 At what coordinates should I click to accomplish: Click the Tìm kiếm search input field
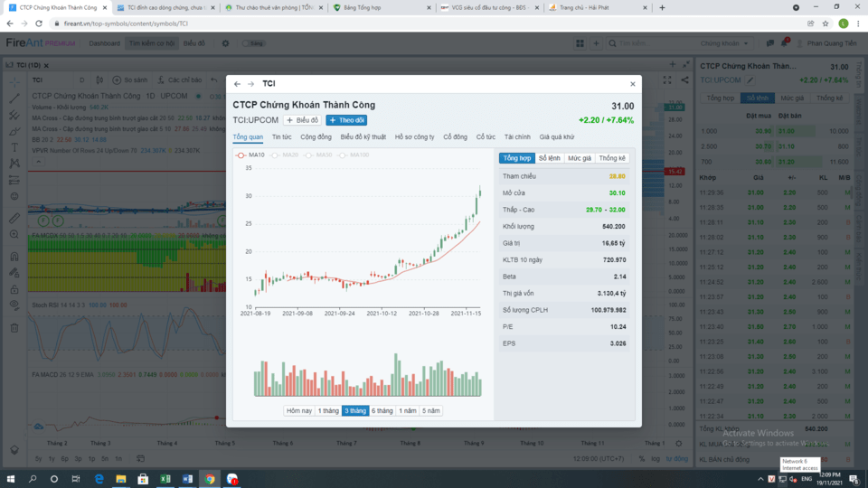pyautogui.click(x=653, y=43)
